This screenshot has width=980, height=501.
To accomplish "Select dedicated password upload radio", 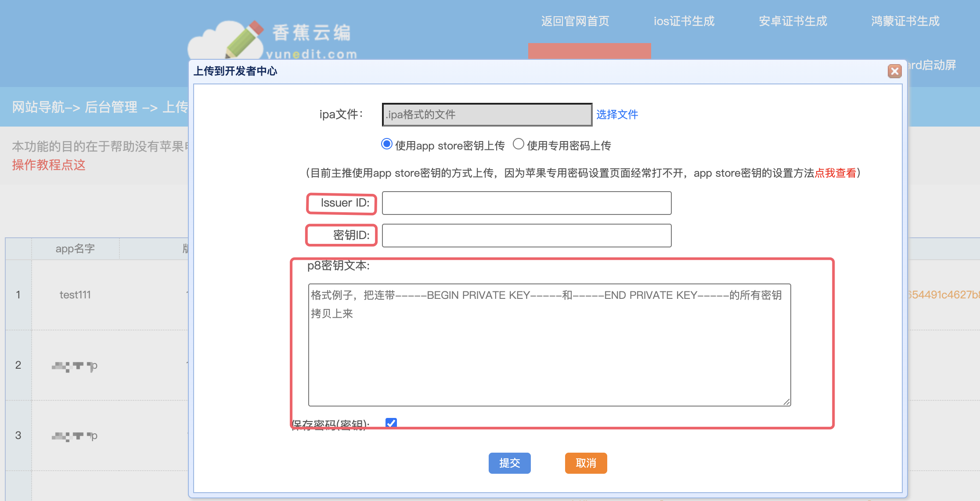I will coord(519,144).
